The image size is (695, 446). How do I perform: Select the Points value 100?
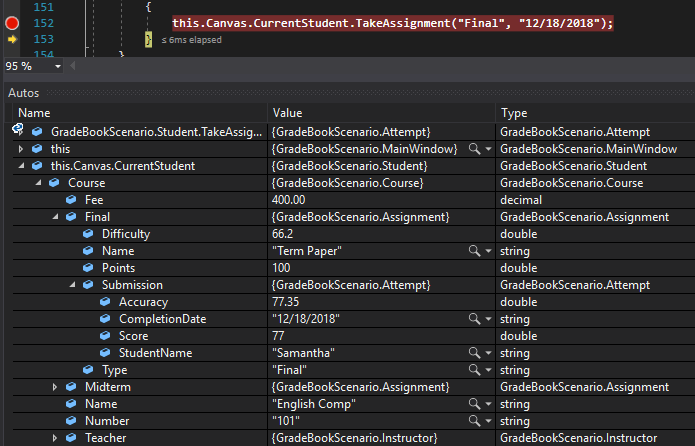click(281, 268)
